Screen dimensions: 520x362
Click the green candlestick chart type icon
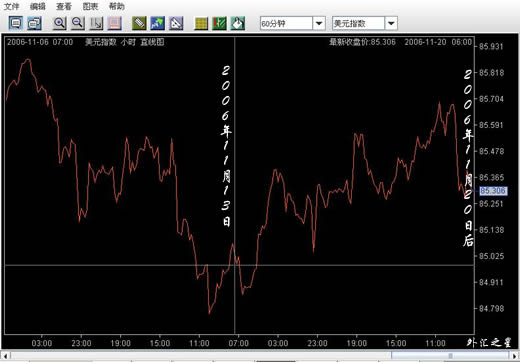219,23
